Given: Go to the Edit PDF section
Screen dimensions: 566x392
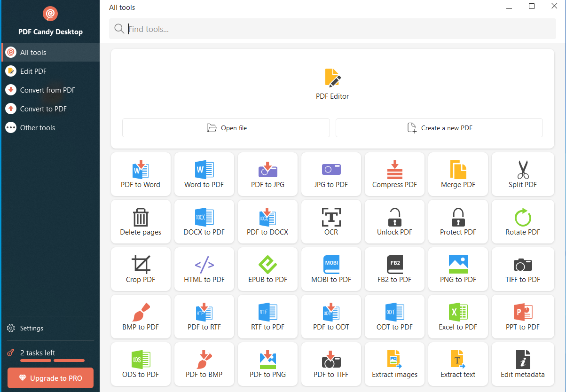Looking at the screenshot, I should pyautogui.click(x=51, y=71).
